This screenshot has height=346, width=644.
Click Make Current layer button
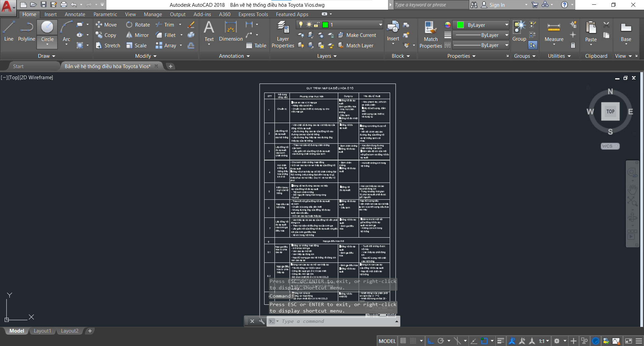point(357,35)
